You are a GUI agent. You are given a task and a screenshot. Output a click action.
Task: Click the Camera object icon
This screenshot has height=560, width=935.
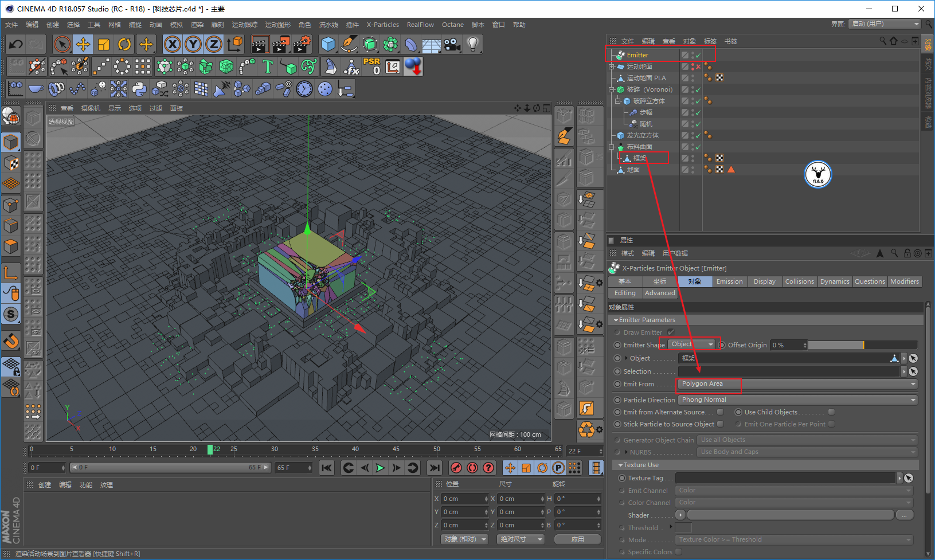452,44
